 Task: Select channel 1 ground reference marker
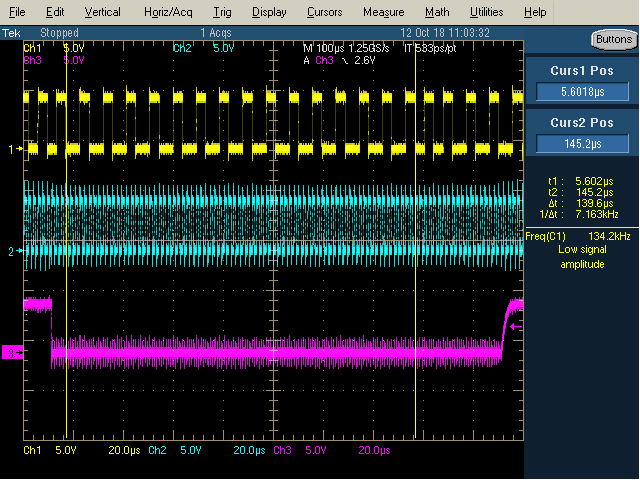[16, 149]
